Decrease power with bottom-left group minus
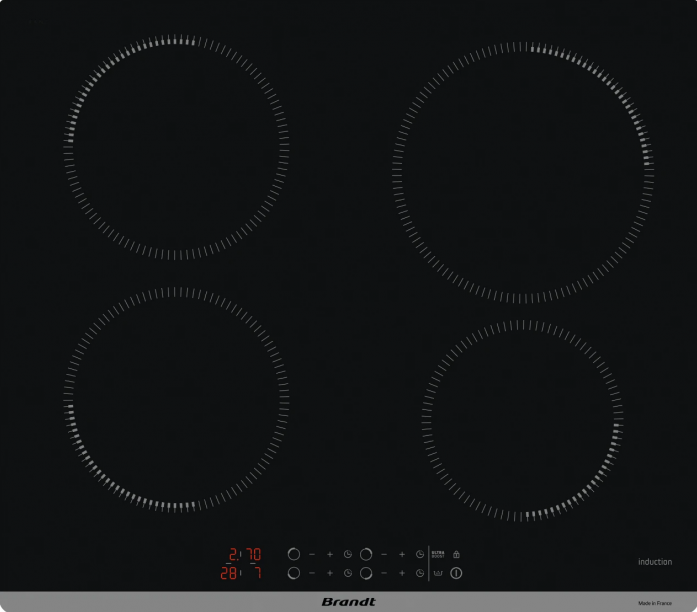Viewport: 697px width, 612px height. point(311,573)
